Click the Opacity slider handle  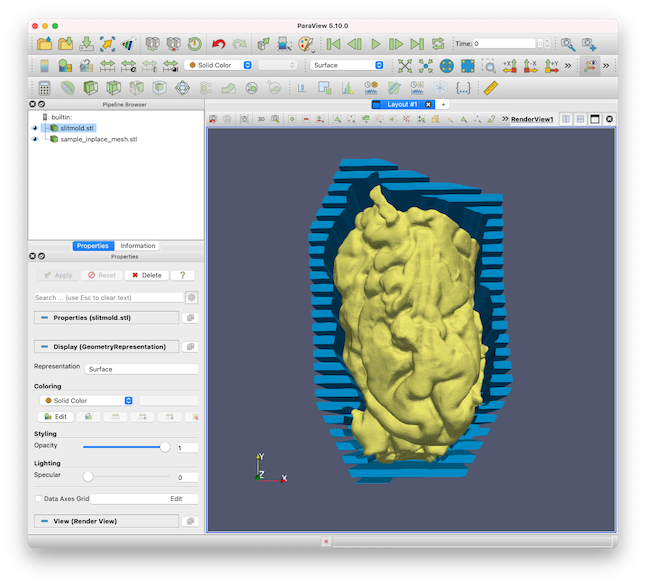click(x=165, y=447)
